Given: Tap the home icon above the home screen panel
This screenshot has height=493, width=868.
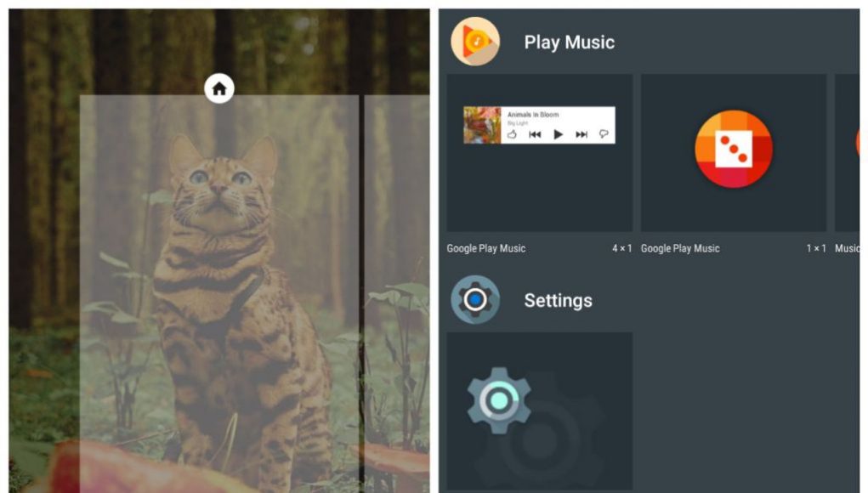Looking at the screenshot, I should click(x=219, y=88).
